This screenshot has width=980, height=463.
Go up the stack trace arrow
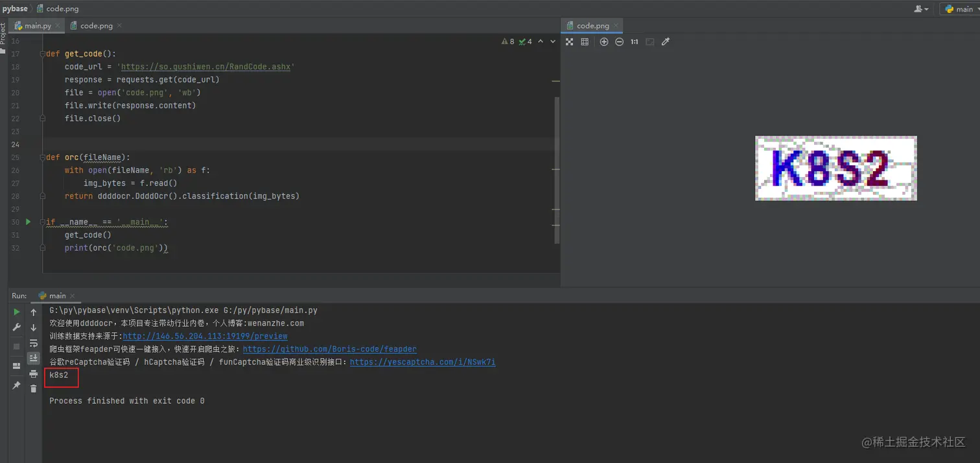(x=34, y=313)
